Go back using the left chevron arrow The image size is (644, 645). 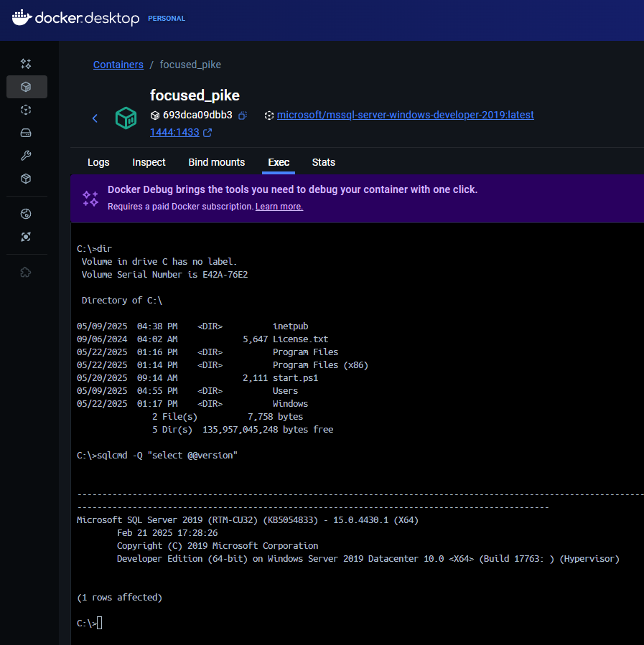(x=95, y=118)
